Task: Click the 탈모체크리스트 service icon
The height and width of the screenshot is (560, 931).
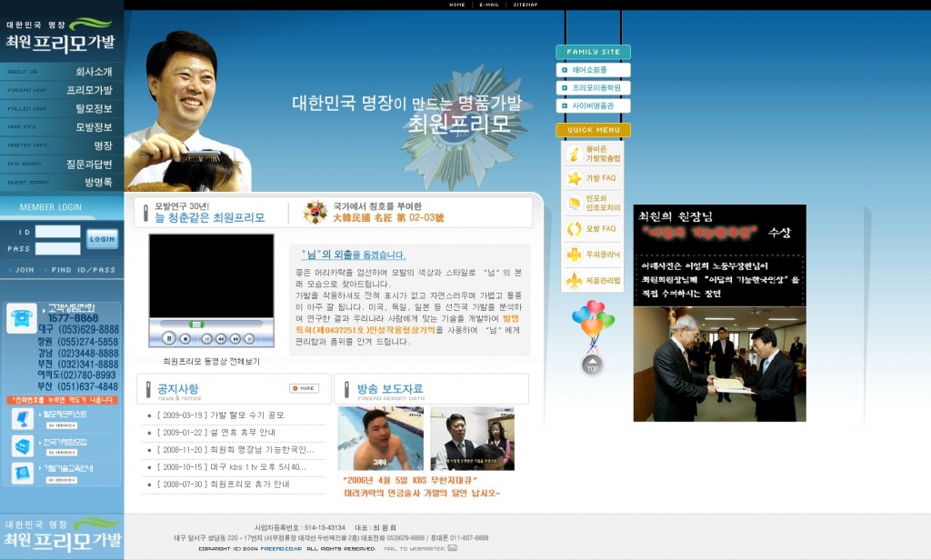Action: tap(23, 419)
